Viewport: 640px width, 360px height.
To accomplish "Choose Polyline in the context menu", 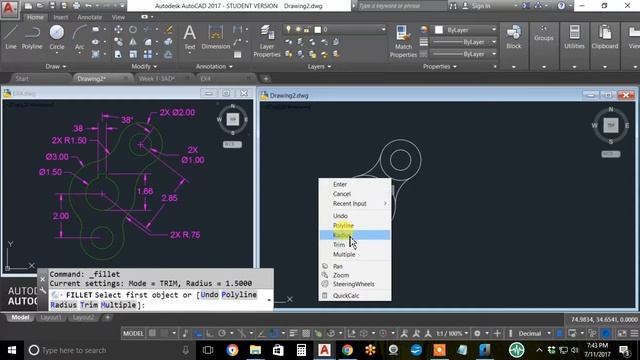I will point(354,225).
